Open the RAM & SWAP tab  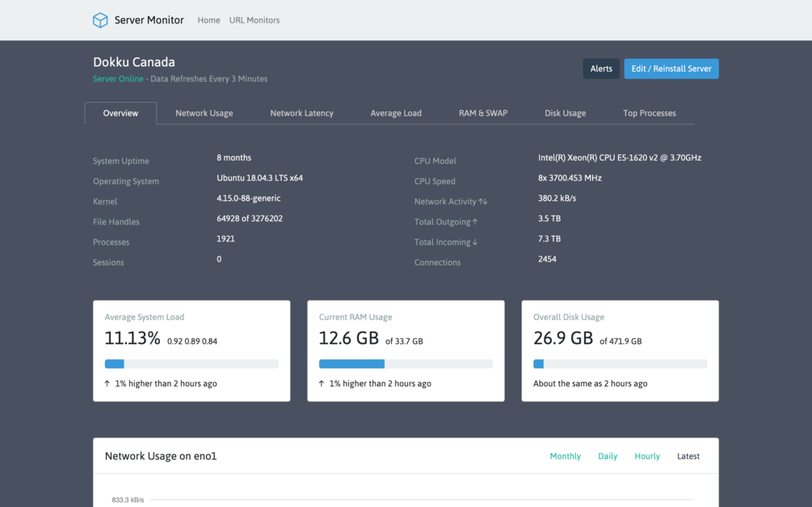[x=483, y=113]
